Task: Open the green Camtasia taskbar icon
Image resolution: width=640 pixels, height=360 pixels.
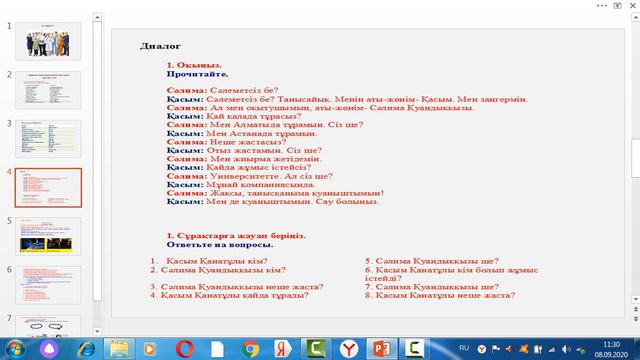Action: pyautogui.click(x=316, y=349)
